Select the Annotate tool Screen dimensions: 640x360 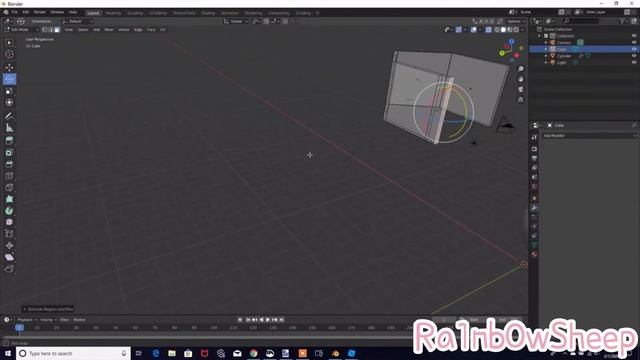[x=9, y=116]
